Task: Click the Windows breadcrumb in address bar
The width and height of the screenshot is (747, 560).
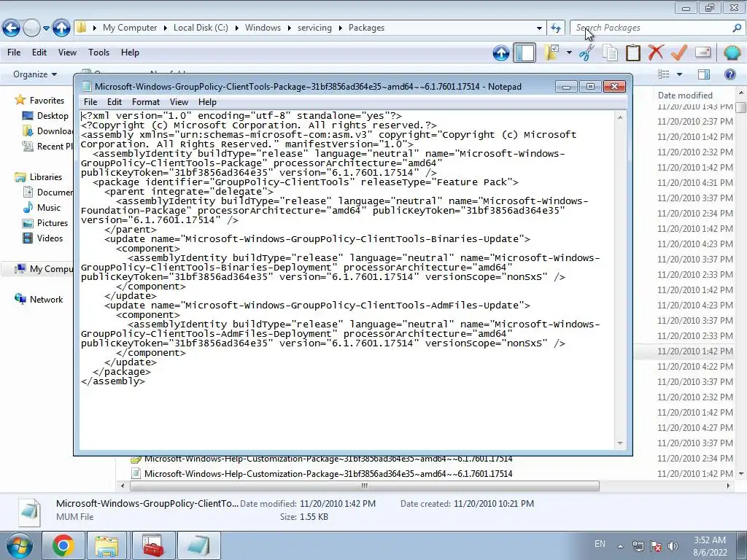Action: coord(263,28)
